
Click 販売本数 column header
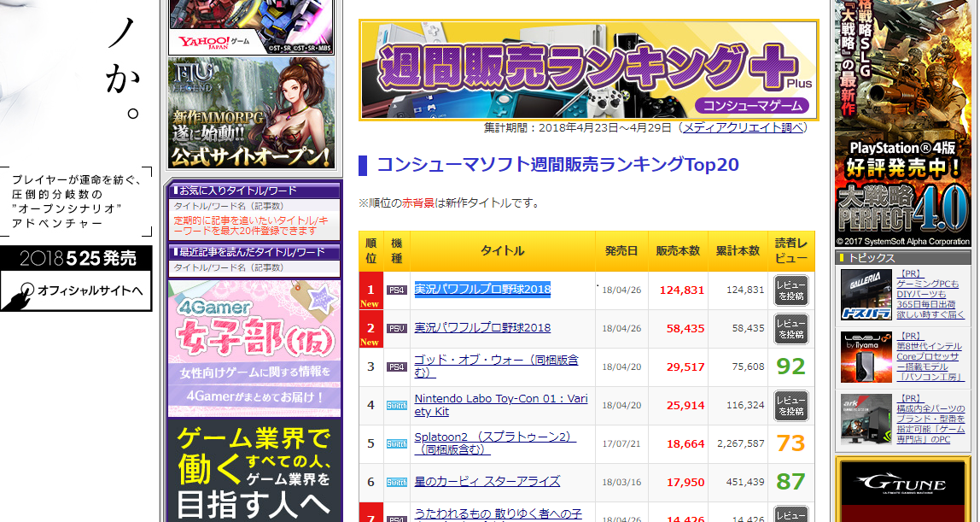(x=678, y=250)
